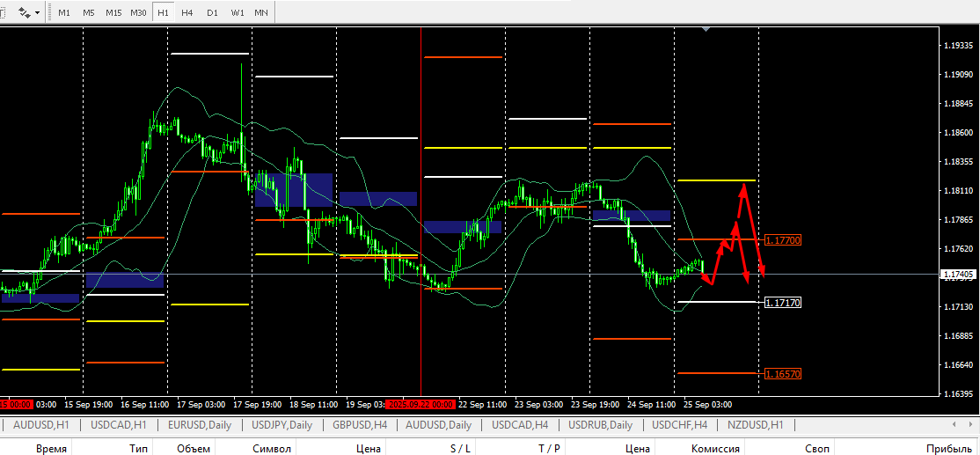
Task: Click 1.18845 on the price scale
Action: [959, 104]
